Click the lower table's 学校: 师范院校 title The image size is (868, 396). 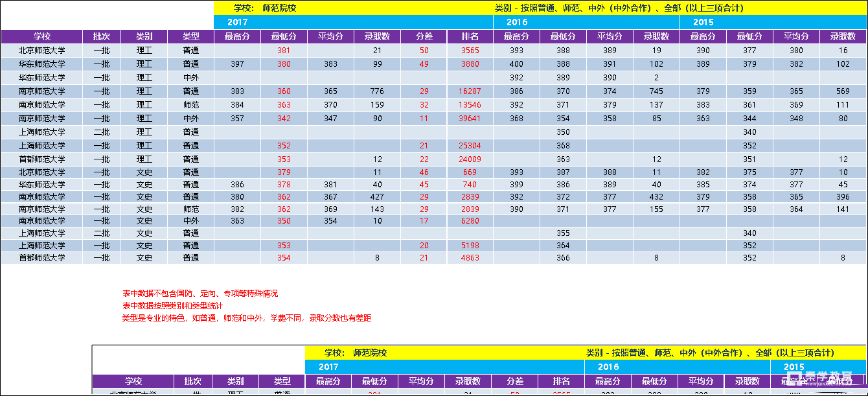pos(356,353)
